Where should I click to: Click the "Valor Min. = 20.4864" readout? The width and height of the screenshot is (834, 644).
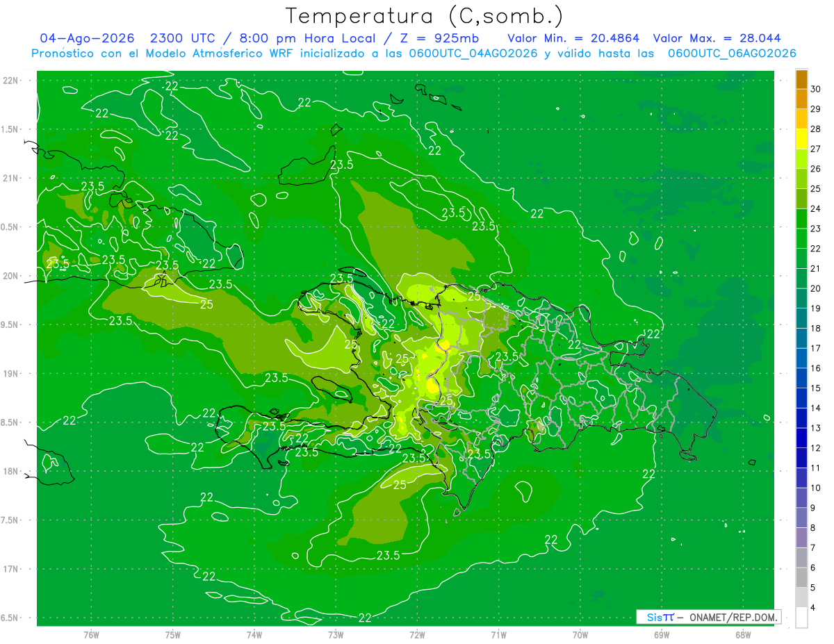pyautogui.click(x=573, y=38)
